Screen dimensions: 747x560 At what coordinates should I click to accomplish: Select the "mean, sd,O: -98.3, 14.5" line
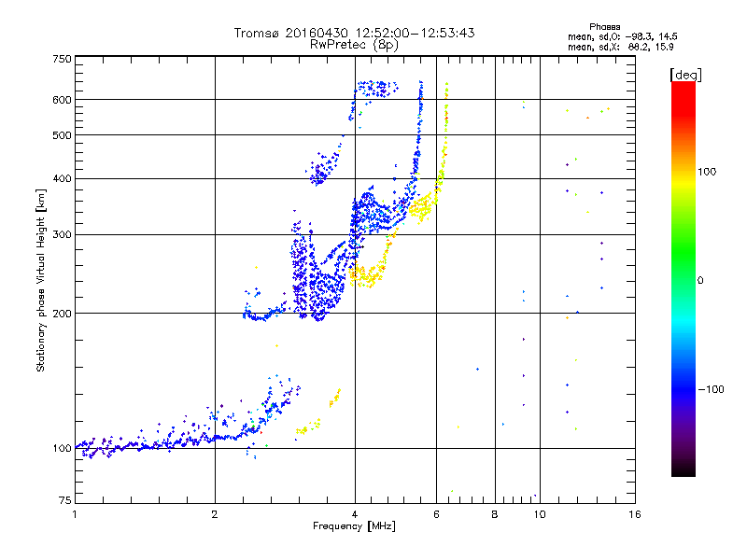coord(622,36)
